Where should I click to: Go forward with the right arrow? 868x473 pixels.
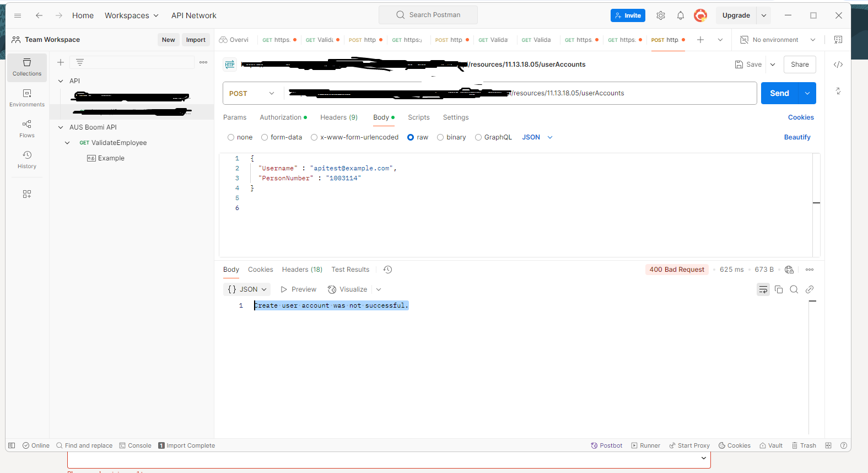coord(59,15)
